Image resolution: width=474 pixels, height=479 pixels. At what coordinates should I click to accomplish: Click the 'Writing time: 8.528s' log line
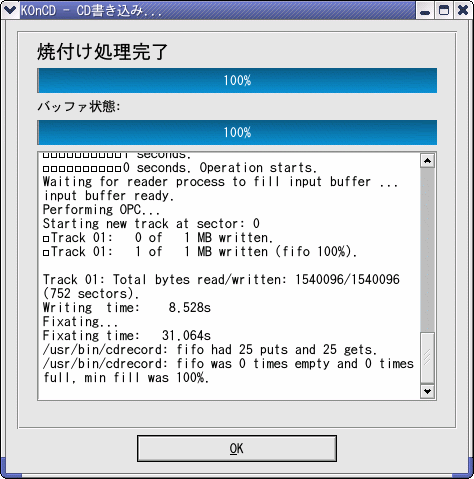pos(127,307)
